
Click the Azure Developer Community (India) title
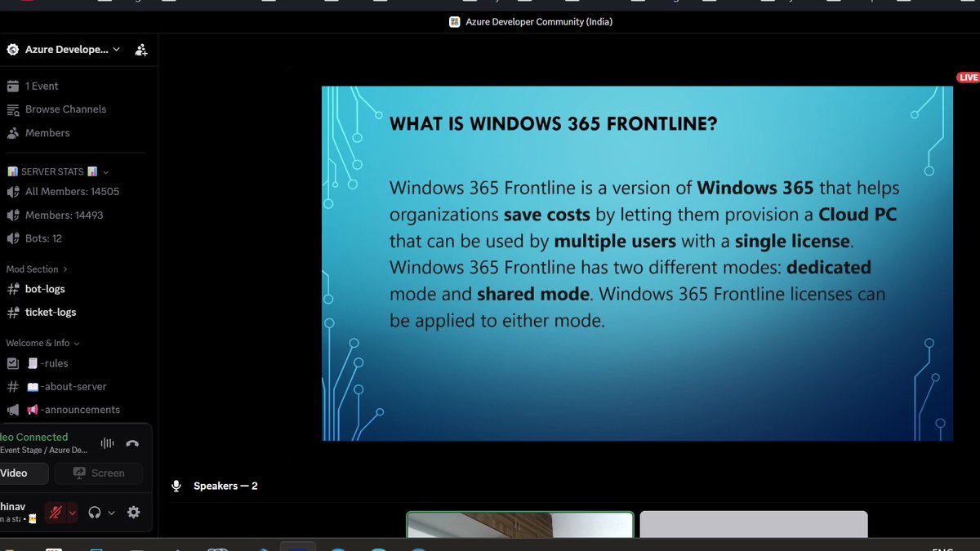(x=539, y=22)
